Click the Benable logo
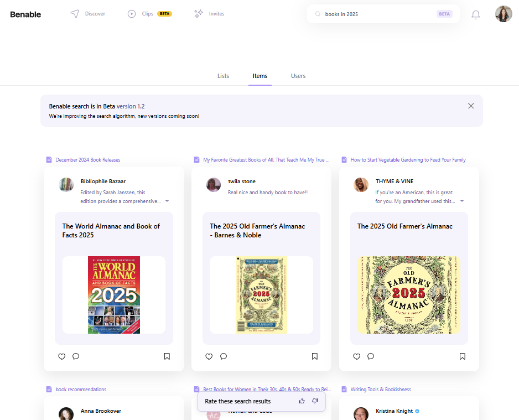 25,14
